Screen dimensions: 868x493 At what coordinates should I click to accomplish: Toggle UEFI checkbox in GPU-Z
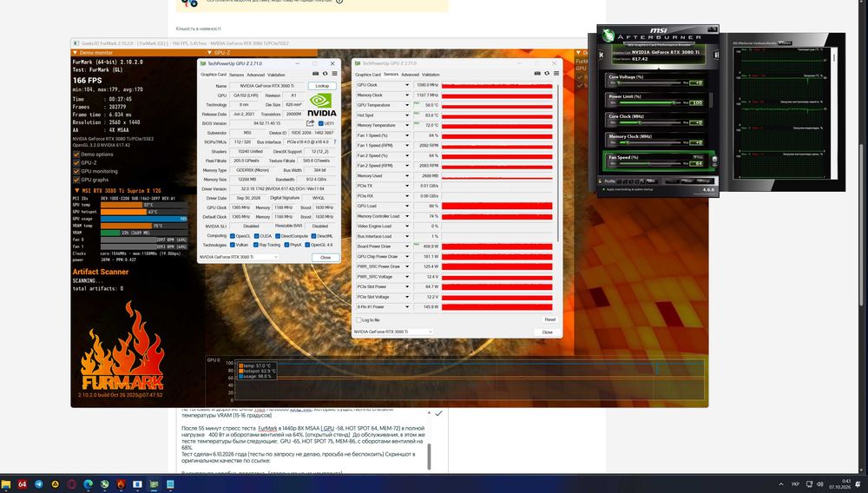tap(320, 123)
